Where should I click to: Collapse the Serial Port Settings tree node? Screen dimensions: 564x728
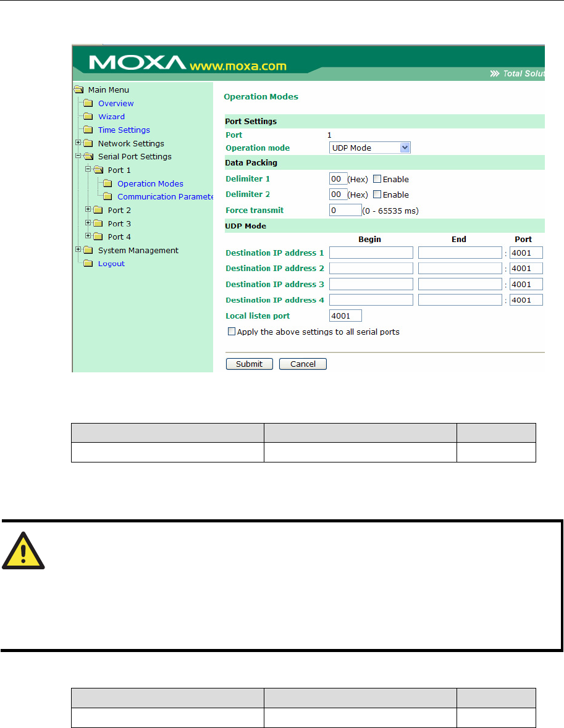(x=78, y=156)
